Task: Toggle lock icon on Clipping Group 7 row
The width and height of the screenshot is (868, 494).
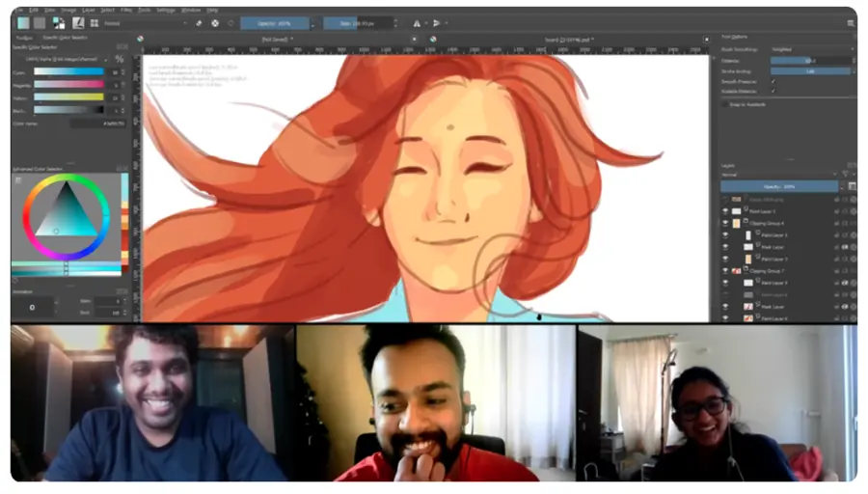Action: pyautogui.click(x=836, y=271)
